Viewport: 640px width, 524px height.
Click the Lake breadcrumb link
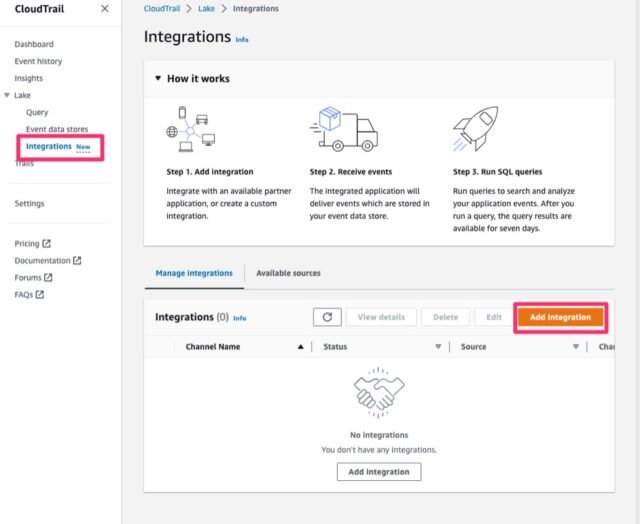(x=206, y=8)
